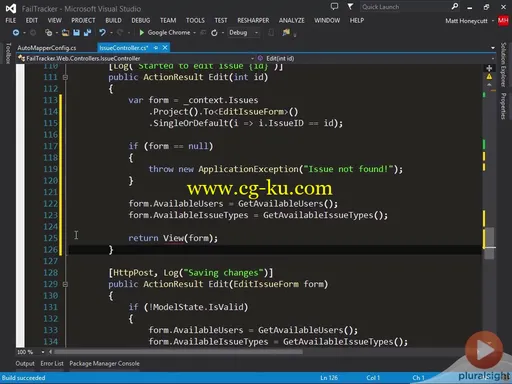The width and height of the screenshot is (512, 384).
Task: Click the purple method icon beside Edit(int id)
Action: [261, 58]
